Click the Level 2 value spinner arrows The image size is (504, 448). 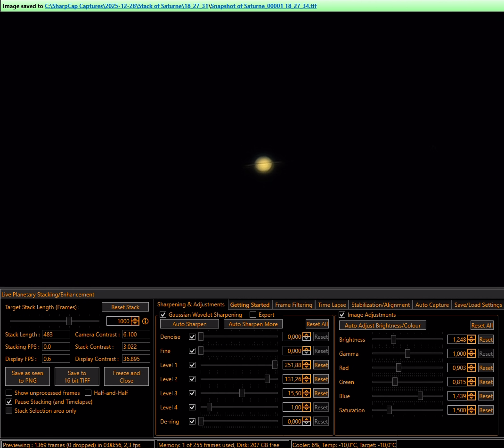307,379
